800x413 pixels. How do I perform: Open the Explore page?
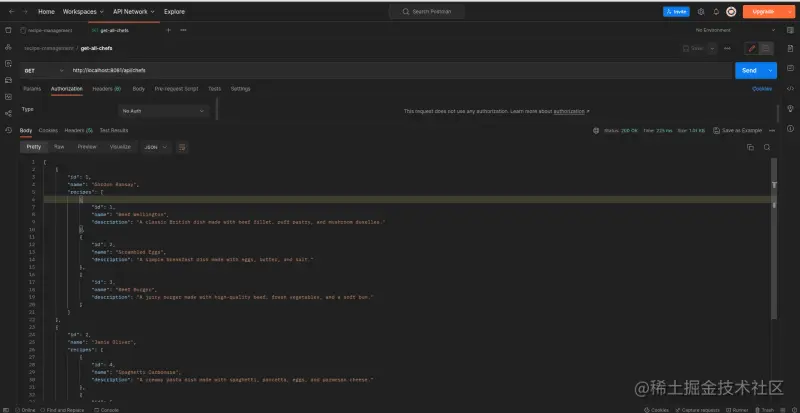174,11
